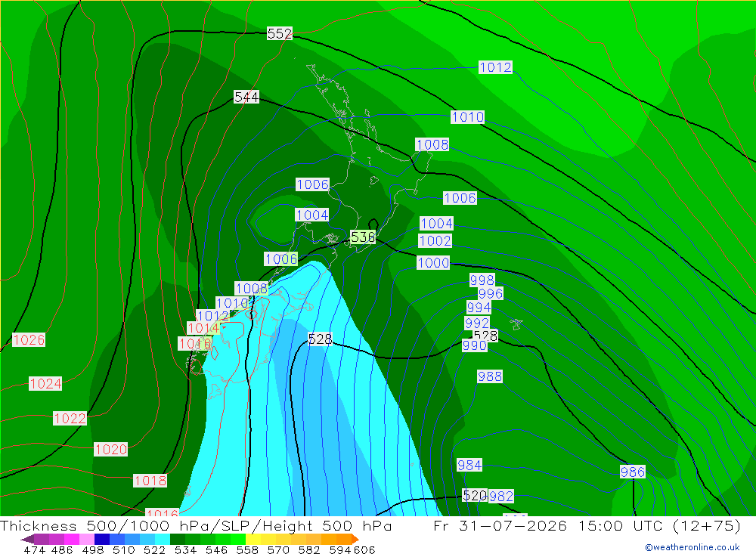This screenshot has height=554, width=756.
Task: Click the blue 998 pressure label
Action: click(x=482, y=280)
